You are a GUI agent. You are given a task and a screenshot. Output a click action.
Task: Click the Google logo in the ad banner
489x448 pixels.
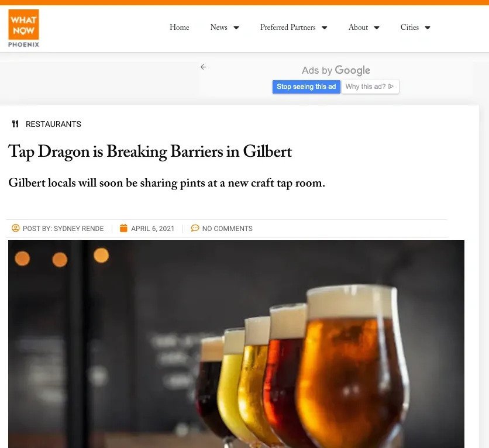[353, 70]
